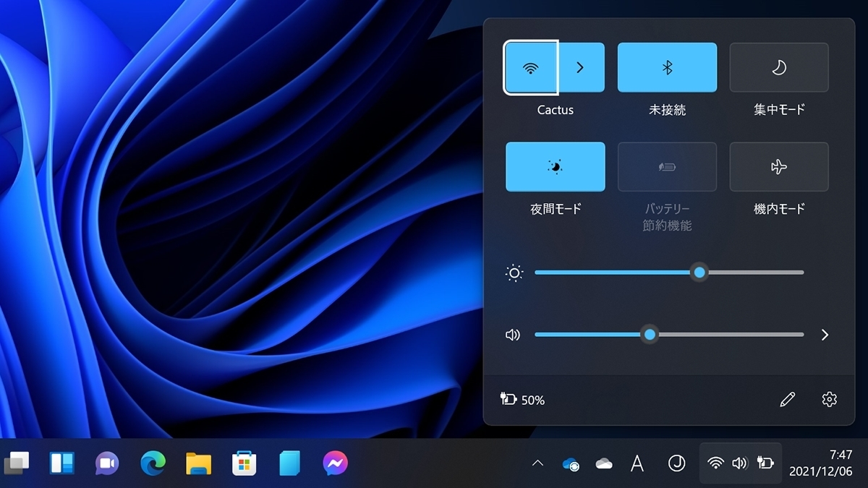Open battery settings via 50% indicator
The width and height of the screenshot is (868, 488).
[522, 399]
